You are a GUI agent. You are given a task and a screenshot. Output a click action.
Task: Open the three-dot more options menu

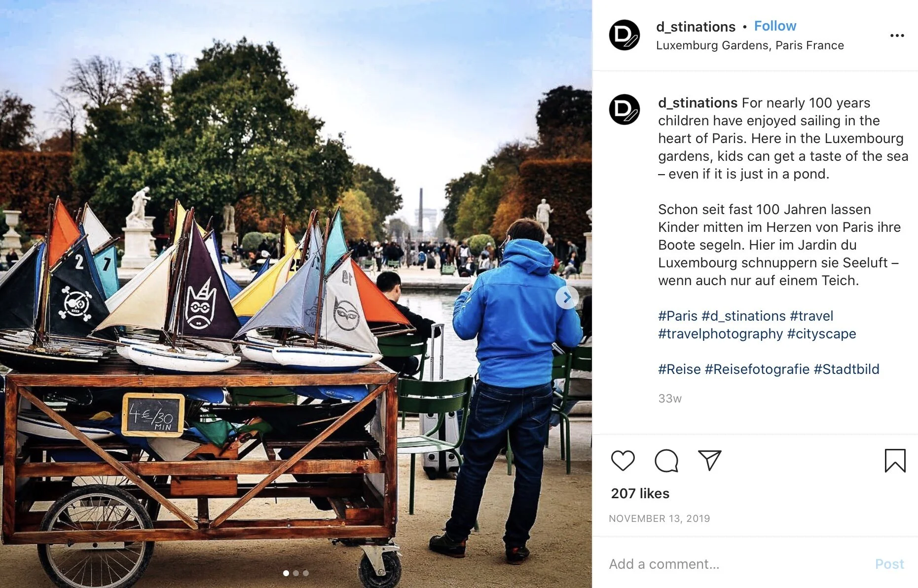(x=897, y=36)
